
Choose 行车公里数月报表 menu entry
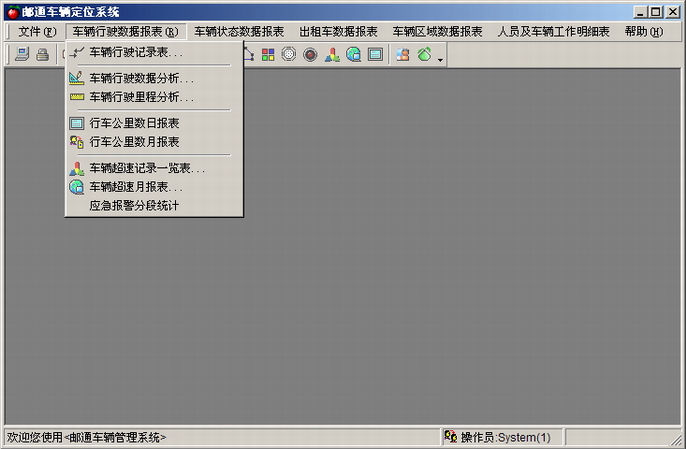154,142
